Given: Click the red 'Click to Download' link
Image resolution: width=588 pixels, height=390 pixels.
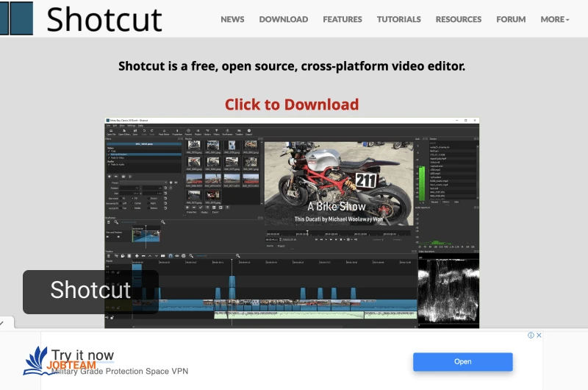Looking at the screenshot, I should (292, 104).
